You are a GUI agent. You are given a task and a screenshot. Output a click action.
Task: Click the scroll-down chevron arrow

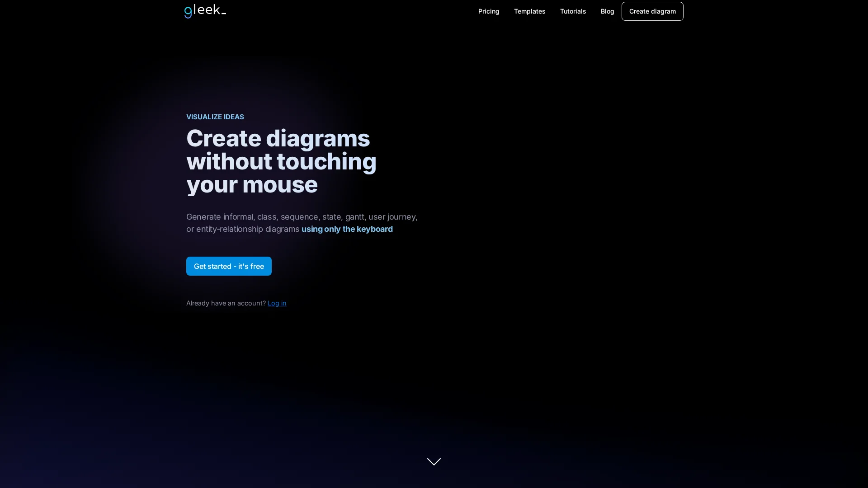click(434, 461)
